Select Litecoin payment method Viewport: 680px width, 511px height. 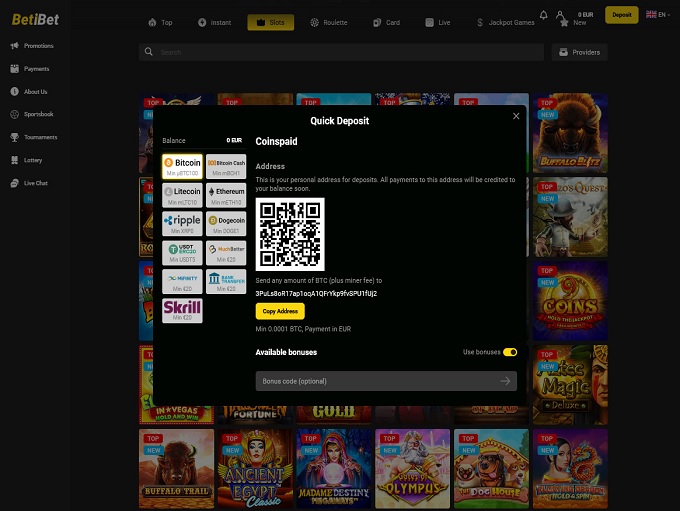click(x=182, y=194)
